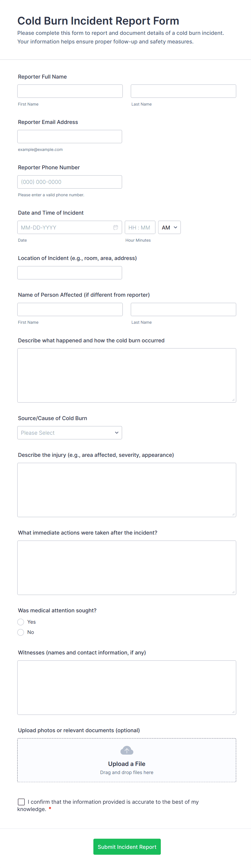Viewport: 251px width, 868px height.
Task: Click the Upload a File area
Action: [x=127, y=764]
